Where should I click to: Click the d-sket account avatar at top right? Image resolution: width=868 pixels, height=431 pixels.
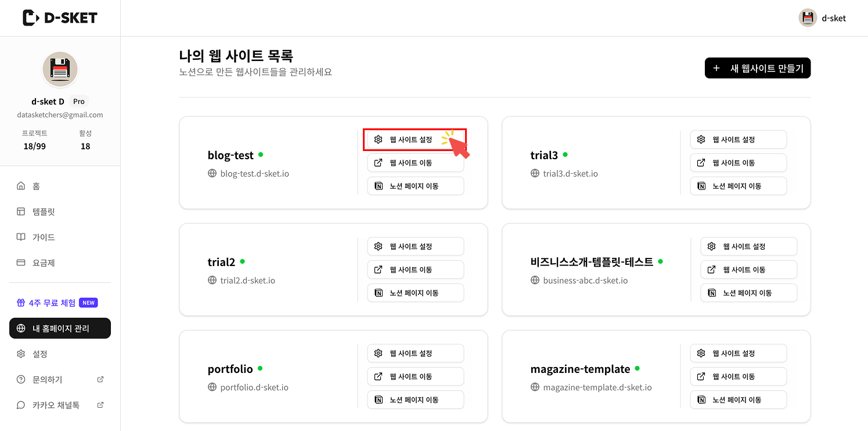pyautogui.click(x=807, y=17)
